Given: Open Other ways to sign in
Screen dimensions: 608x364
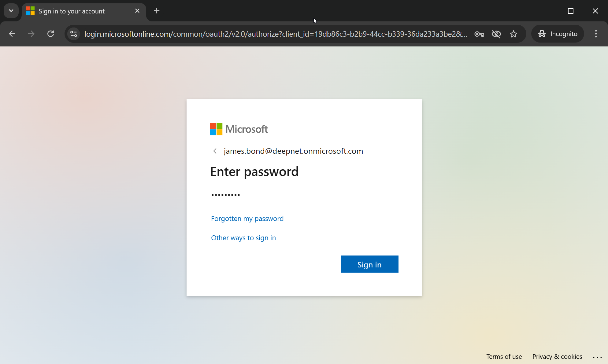Looking at the screenshot, I should click(x=243, y=238).
